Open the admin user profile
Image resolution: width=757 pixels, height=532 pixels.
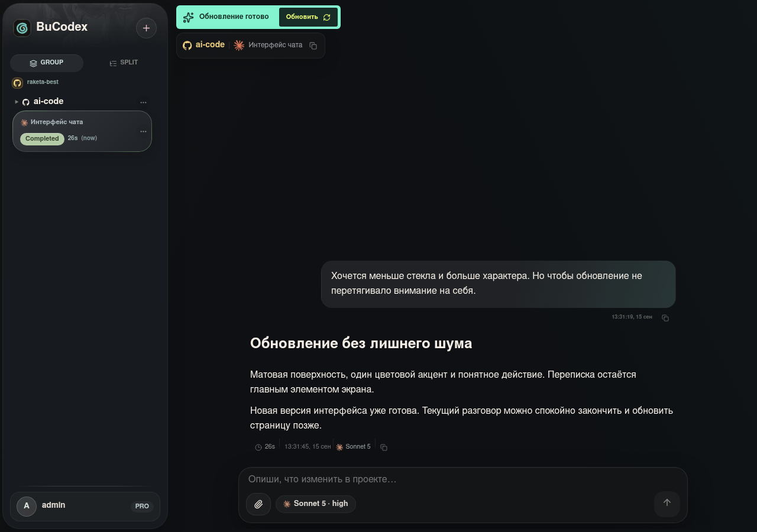pos(85,507)
